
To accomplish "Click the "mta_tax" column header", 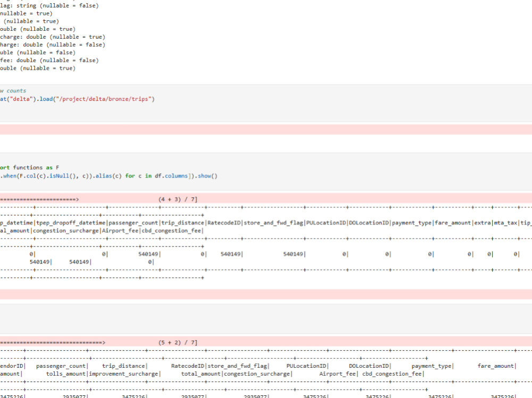I will 505,223.
